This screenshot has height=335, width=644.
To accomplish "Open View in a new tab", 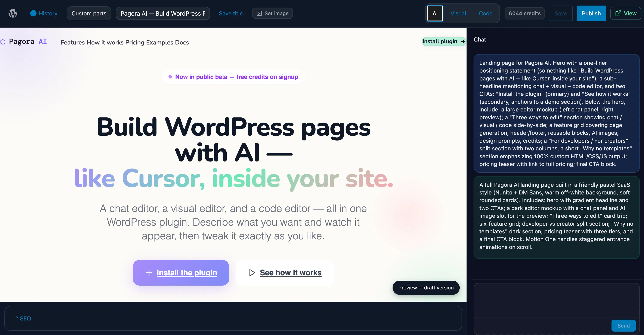I will (x=625, y=13).
